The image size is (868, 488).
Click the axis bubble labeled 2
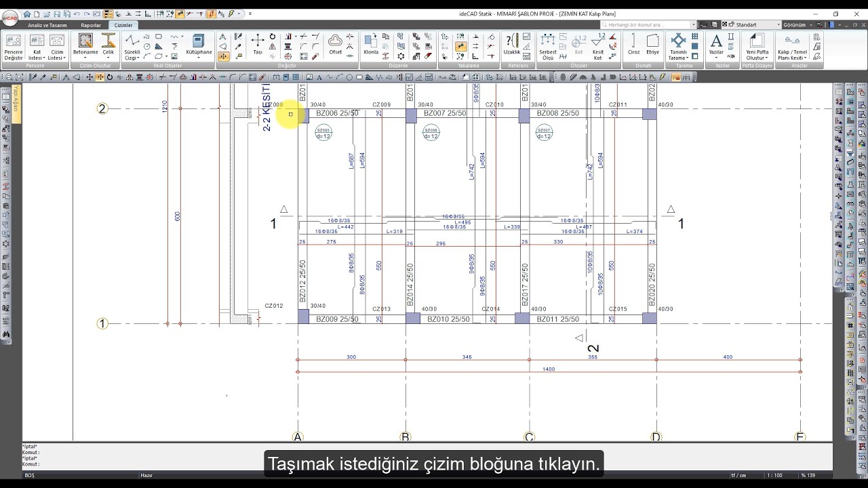(102, 108)
